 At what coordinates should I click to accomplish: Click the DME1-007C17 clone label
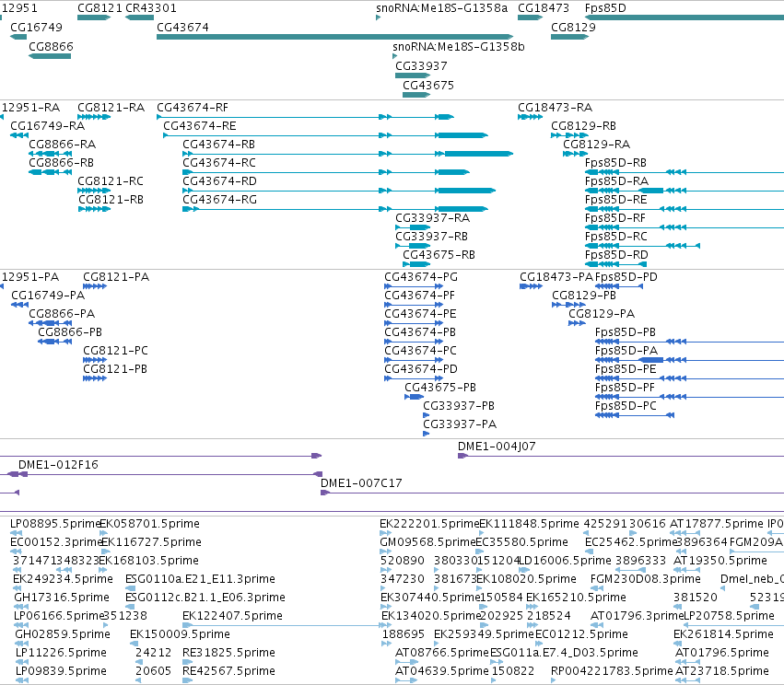click(x=361, y=483)
